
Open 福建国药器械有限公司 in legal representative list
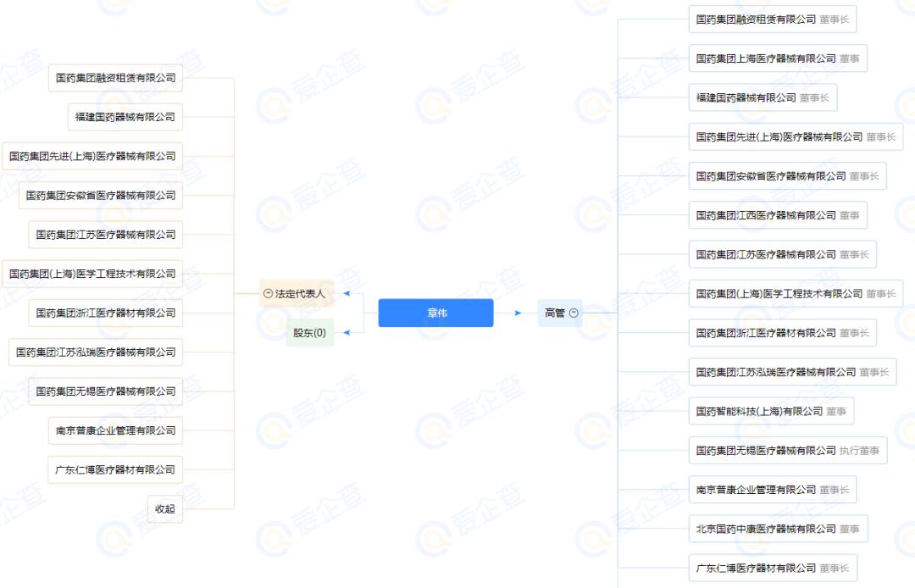coord(125,117)
